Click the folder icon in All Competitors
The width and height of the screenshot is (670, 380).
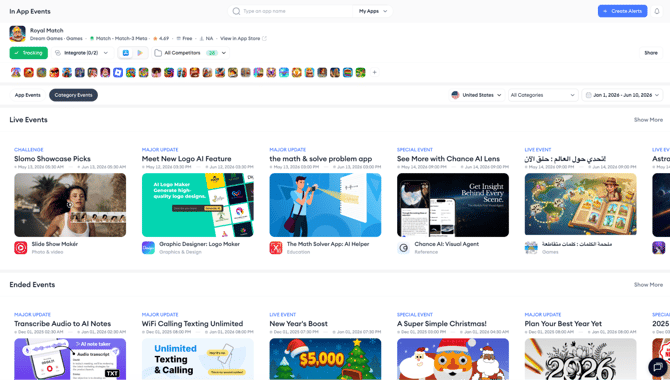point(158,53)
